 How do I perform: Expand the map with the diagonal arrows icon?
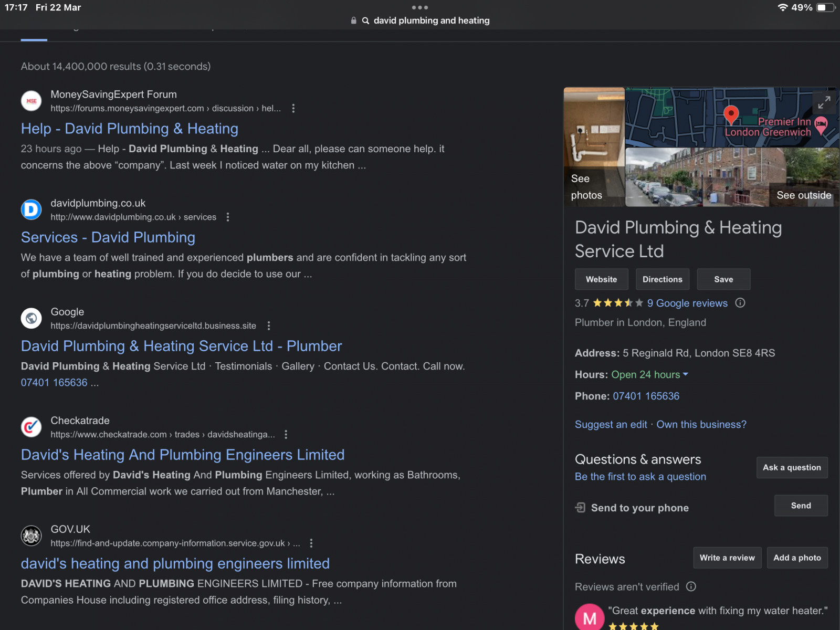click(x=824, y=102)
